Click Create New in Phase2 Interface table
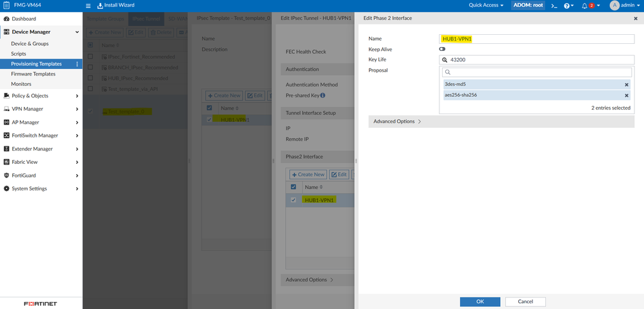The width and height of the screenshot is (644, 309). click(x=308, y=174)
